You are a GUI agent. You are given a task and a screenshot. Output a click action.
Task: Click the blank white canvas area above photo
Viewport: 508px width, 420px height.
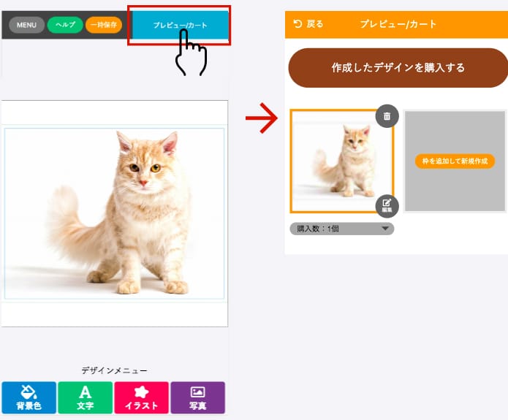114,112
